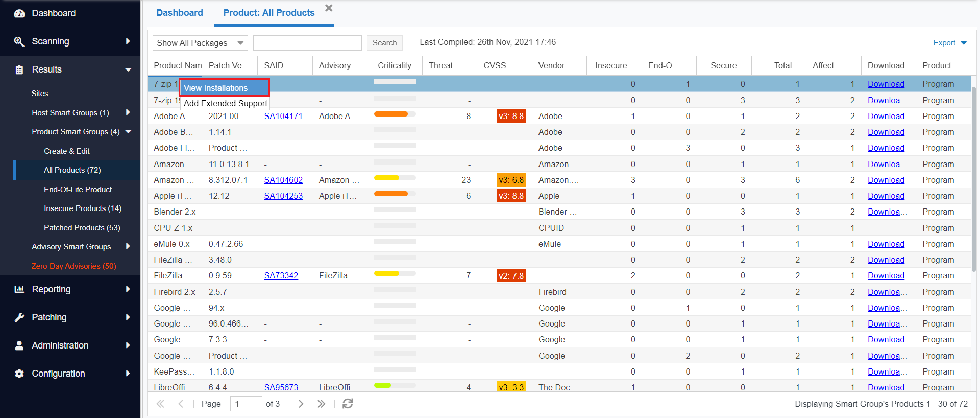Switch to the Dashboard tab
This screenshot has width=980, height=418.
[x=179, y=13]
